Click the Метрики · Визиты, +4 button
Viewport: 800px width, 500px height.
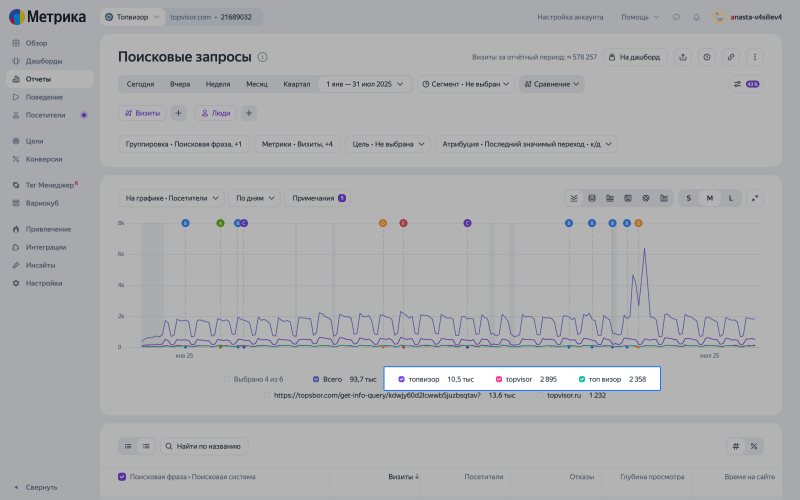[x=297, y=144]
